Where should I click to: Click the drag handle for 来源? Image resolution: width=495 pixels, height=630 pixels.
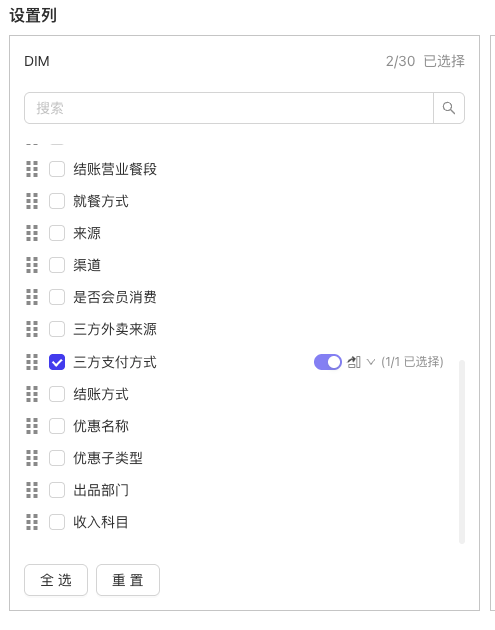pos(32,233)
